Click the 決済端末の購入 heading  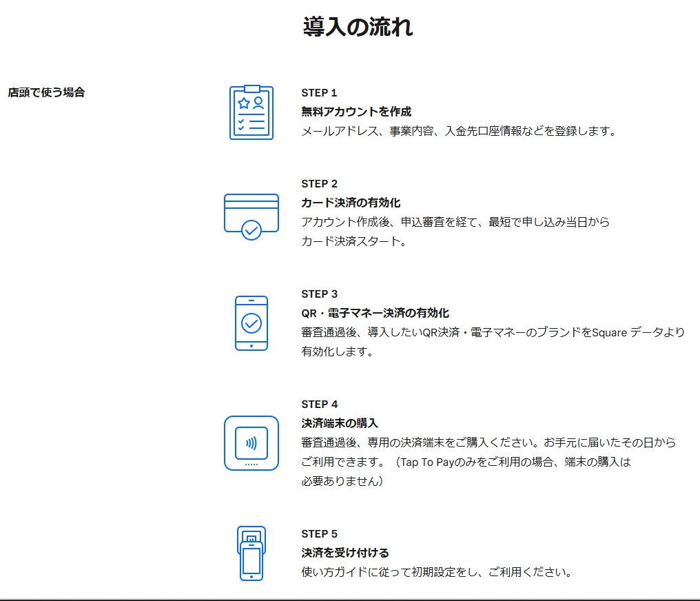point(340,423)
